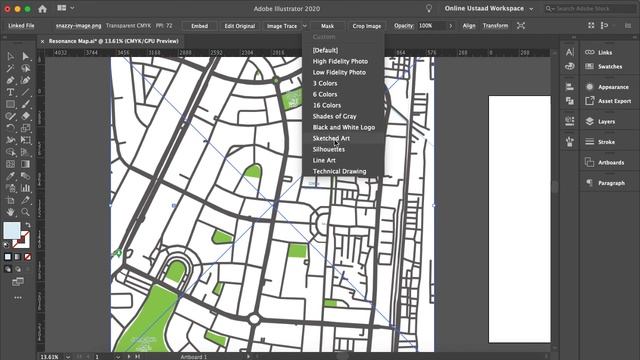The height and width of the screenshot is (360, 640).
Task: Switch to Draw Normal mode
Action: tap(8, 269)
